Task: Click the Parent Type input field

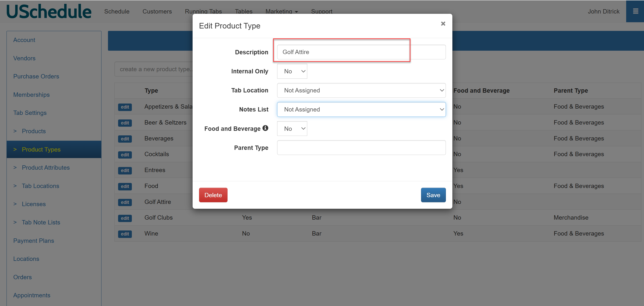Action: click(x=361, y=147)
